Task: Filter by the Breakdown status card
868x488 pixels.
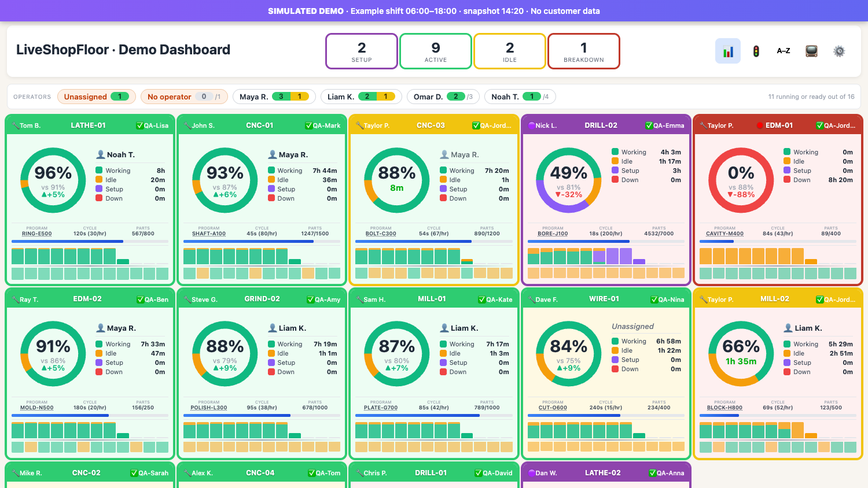Action: (584, 51)
